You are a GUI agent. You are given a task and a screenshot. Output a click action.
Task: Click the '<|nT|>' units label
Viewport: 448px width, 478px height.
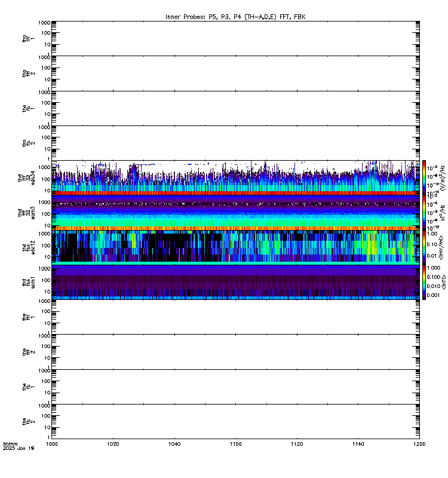(444, 282)
